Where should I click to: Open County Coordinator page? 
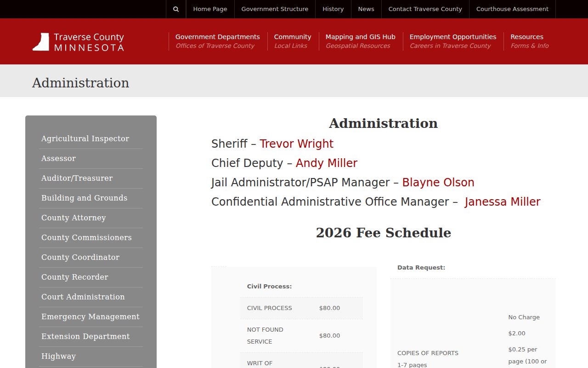point(80,257)
